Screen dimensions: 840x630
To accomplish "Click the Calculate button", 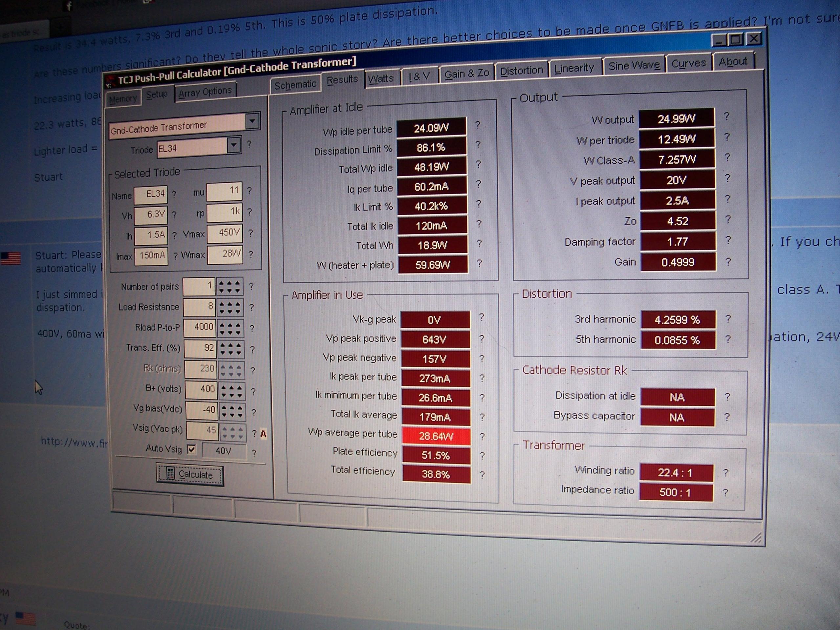I will click(190, 474).
